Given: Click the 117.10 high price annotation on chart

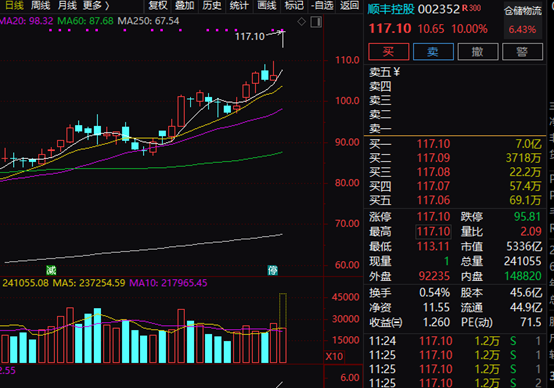Looking at the screenshot, I should [x=250, y=36].
